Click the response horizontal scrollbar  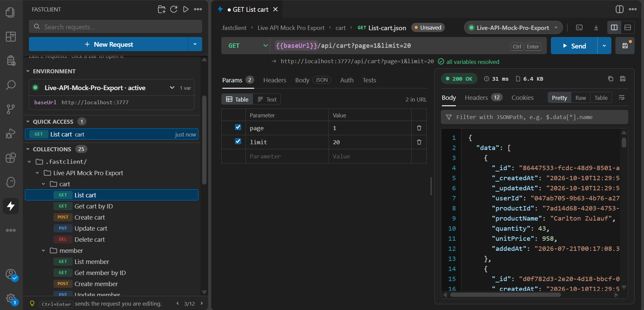[x=505, y=295]
